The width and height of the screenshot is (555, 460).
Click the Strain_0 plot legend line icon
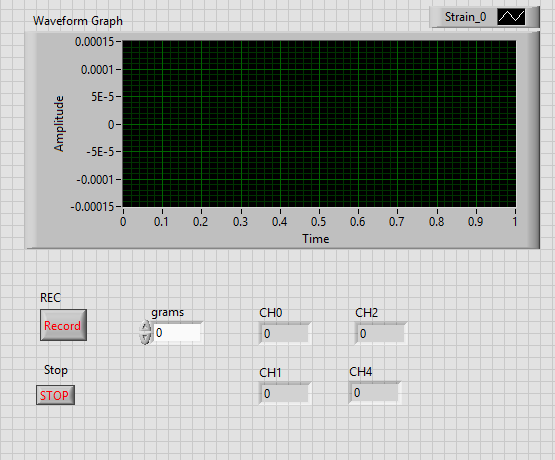point(511,17)
